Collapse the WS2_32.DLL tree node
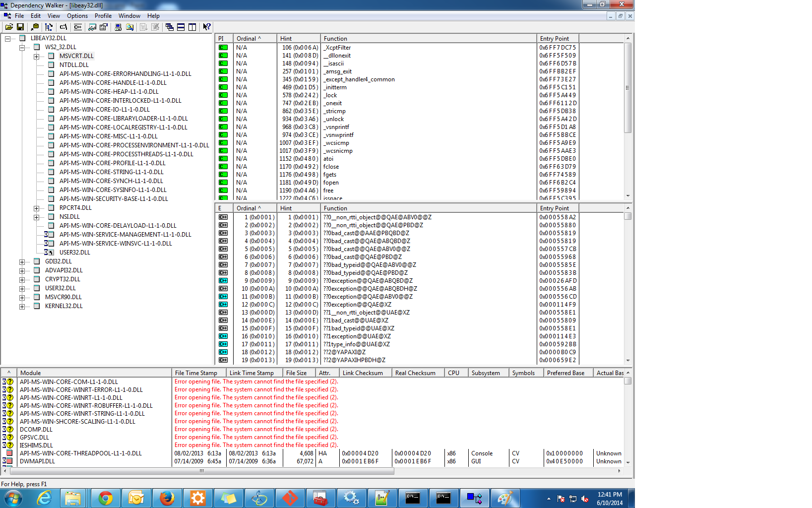Screen dimensions: 812x508 (x=22, y=47)
